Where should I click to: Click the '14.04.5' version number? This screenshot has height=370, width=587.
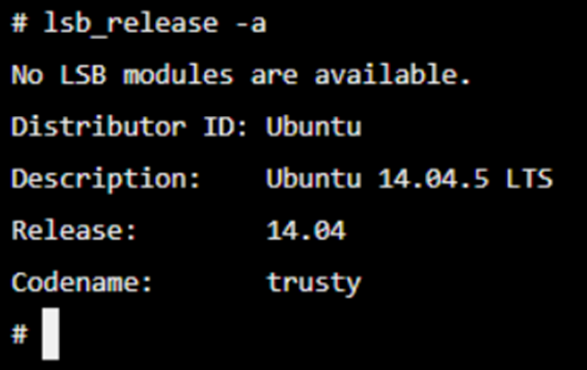coord(434,178)
